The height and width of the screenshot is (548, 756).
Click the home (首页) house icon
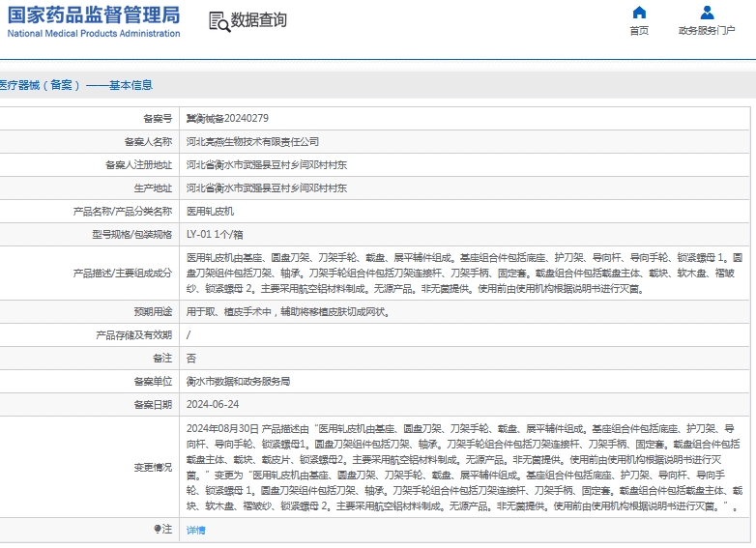639,12
